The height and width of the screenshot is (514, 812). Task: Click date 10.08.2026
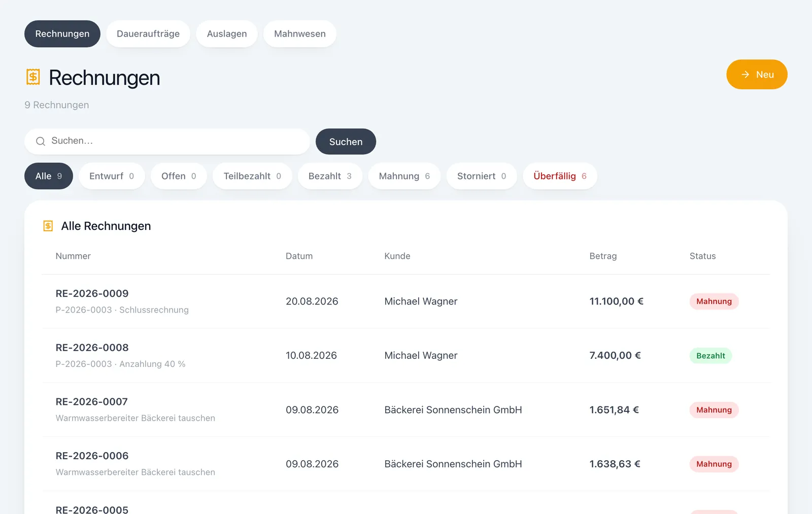311,356
